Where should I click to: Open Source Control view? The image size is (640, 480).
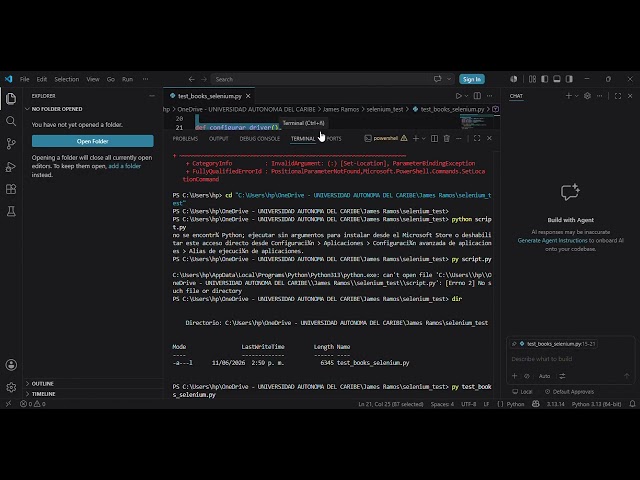11,143
